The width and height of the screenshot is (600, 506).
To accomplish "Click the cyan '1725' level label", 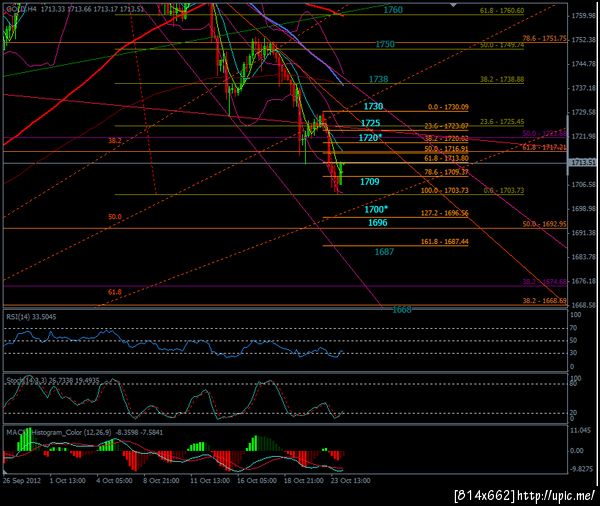I will (370, 123).
